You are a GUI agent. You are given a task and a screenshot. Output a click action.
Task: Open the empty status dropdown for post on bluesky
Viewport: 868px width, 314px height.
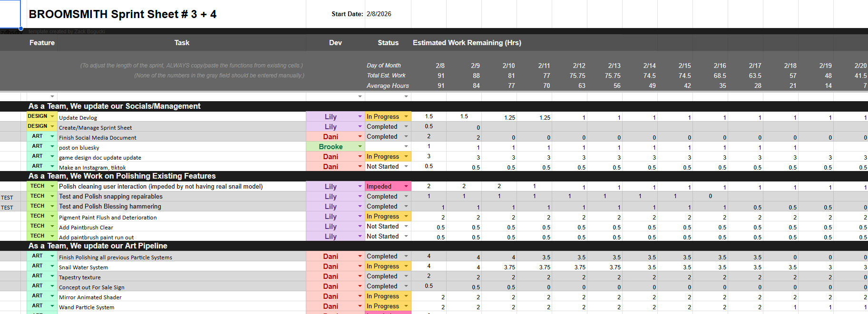point(406,146)
